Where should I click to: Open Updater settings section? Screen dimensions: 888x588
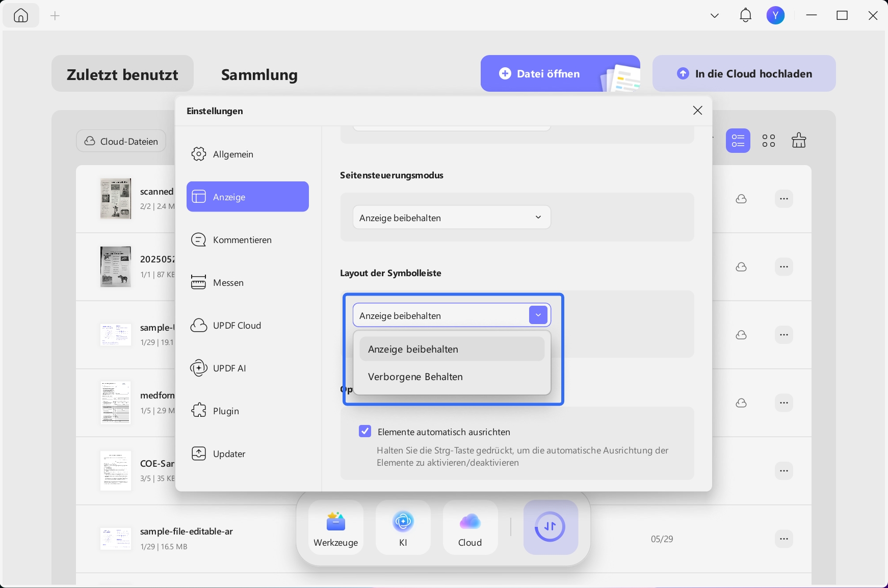(x=248, y=453)
